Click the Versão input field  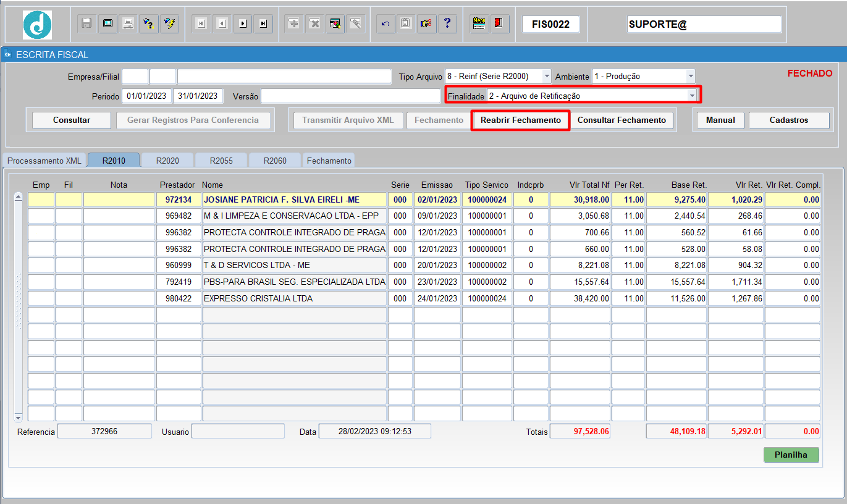coord(350,96)
